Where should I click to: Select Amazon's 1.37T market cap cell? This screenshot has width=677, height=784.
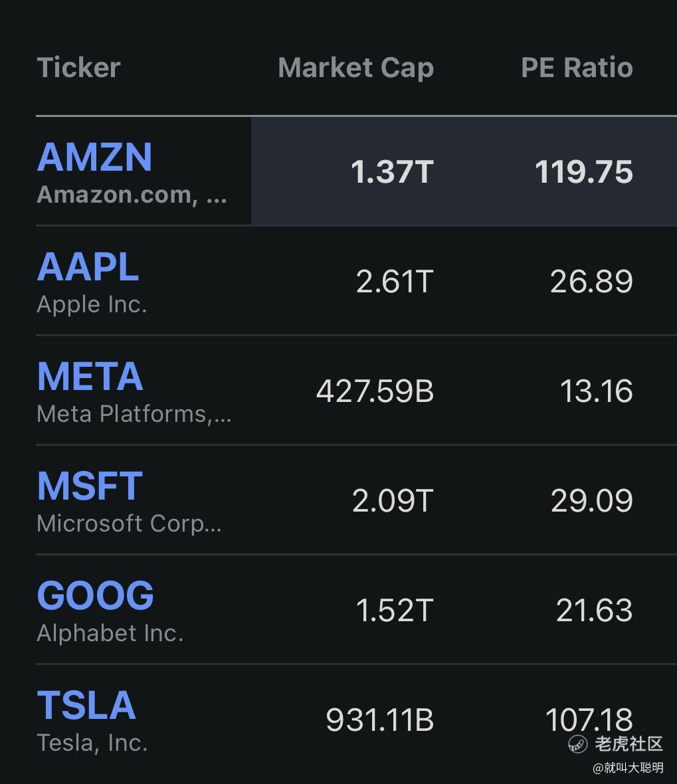[x=393, y=172]
